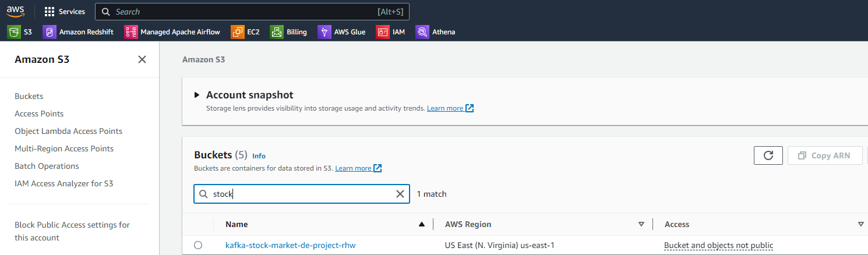Open Buckets in the side navigation
Viewport: 868px width, 255px height.
coord(29,96)
